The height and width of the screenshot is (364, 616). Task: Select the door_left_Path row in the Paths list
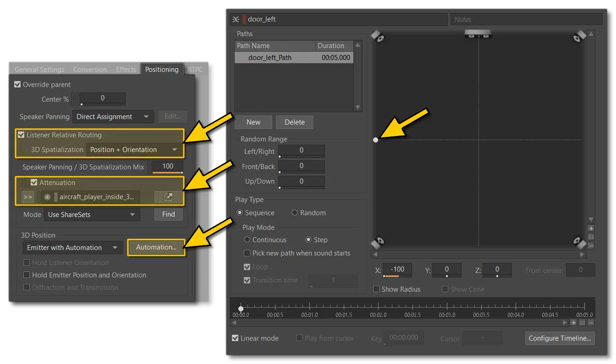click(x=294, y=58)
